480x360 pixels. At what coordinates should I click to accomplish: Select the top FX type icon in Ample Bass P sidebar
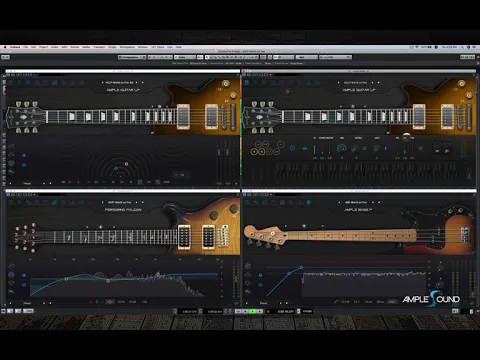[248, 266]
